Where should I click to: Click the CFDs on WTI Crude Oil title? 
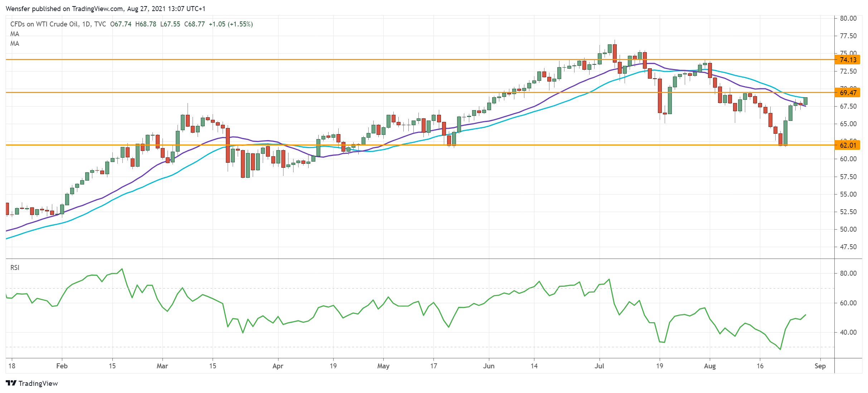44,24
